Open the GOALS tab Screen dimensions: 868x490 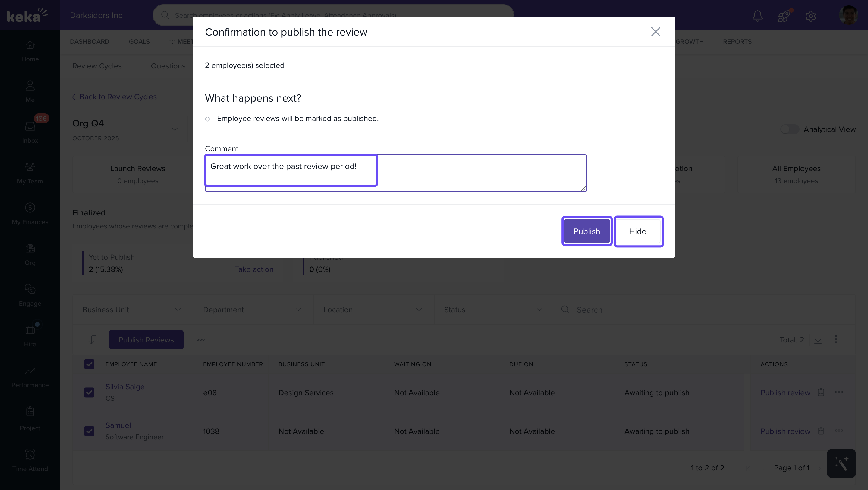click(x=139, y=41)
